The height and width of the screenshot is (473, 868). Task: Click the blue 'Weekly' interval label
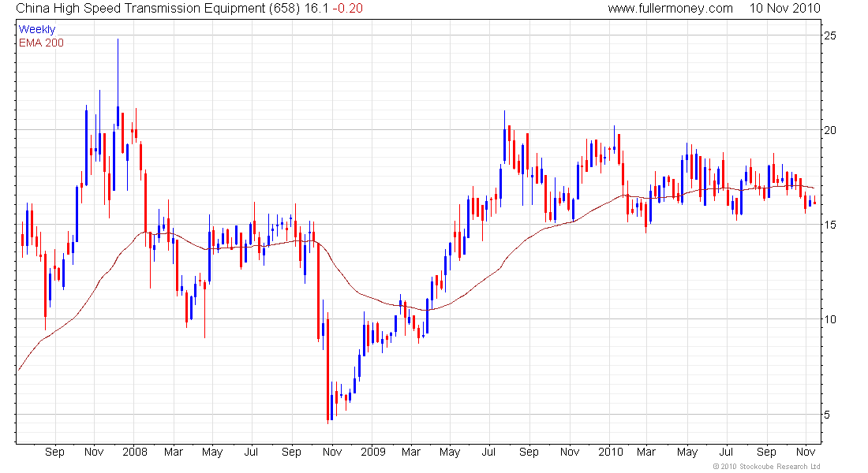pos(37,29)
